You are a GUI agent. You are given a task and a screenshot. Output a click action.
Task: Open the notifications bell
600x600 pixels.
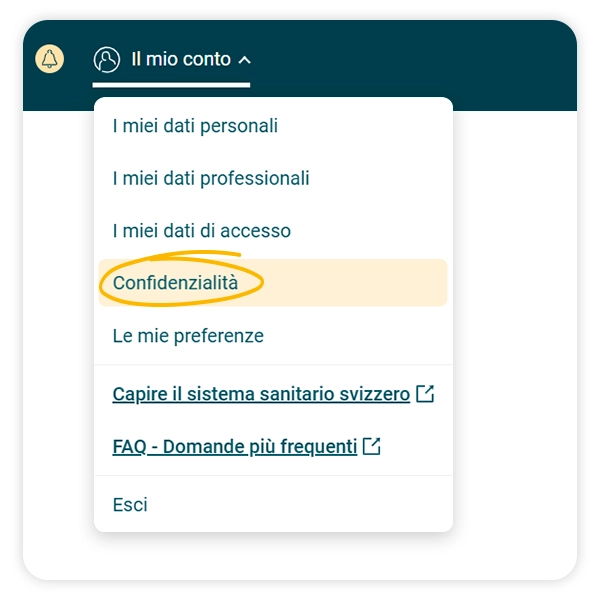[x=49, y=60]
